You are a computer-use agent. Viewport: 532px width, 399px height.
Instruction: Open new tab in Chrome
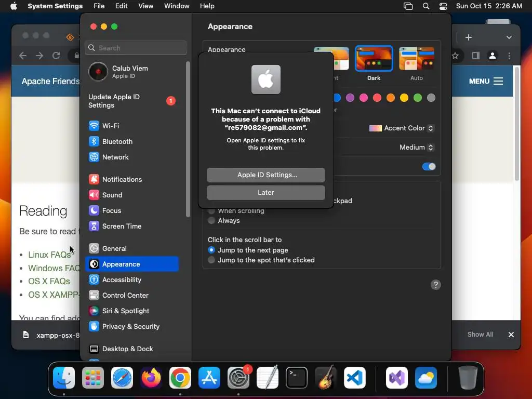click(468, 37)
